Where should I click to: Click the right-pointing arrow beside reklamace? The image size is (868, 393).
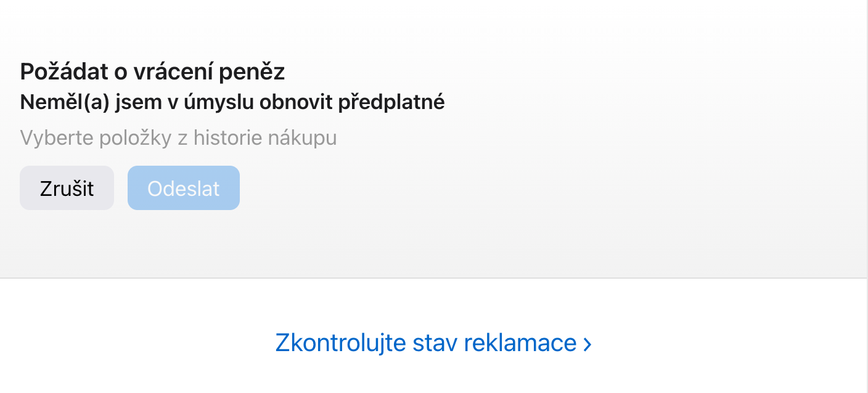tap(587, 344)
